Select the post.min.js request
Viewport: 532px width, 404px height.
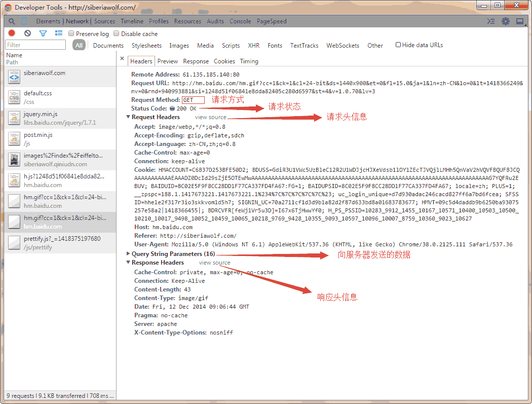coord(60,139)
